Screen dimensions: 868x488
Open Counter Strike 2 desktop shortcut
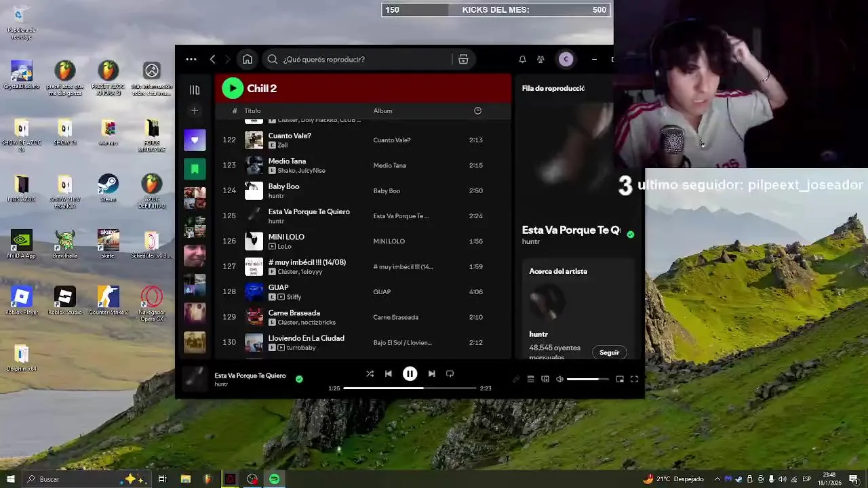point(108,300)
